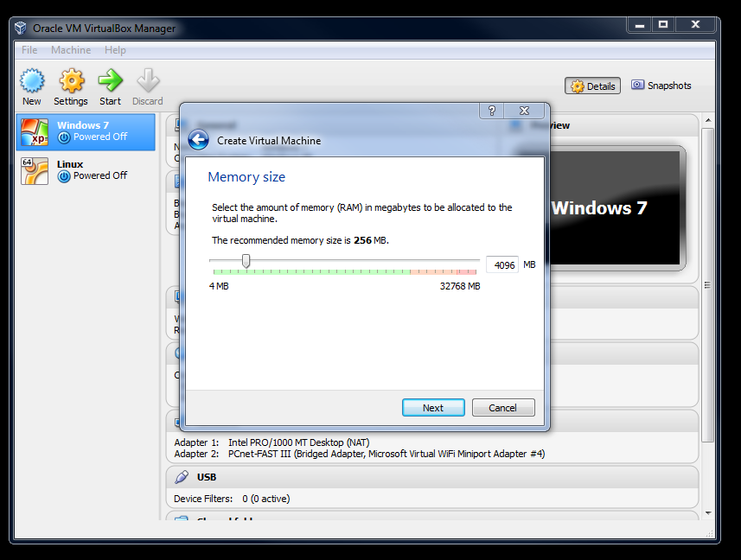Click the 'Adapter 1: Intel PRO/1000 MT Desktop' line
The width and height of the screenshot is (741, 560).
[x=271, y=442]
